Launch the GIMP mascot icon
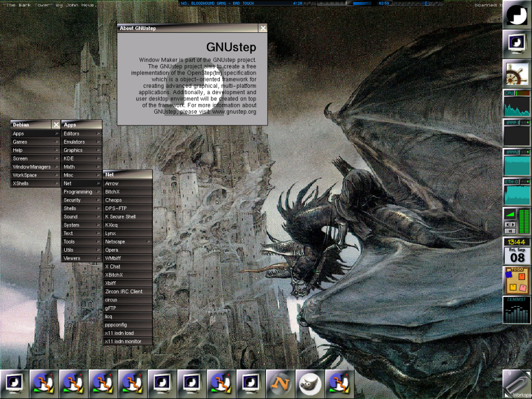 310,384
